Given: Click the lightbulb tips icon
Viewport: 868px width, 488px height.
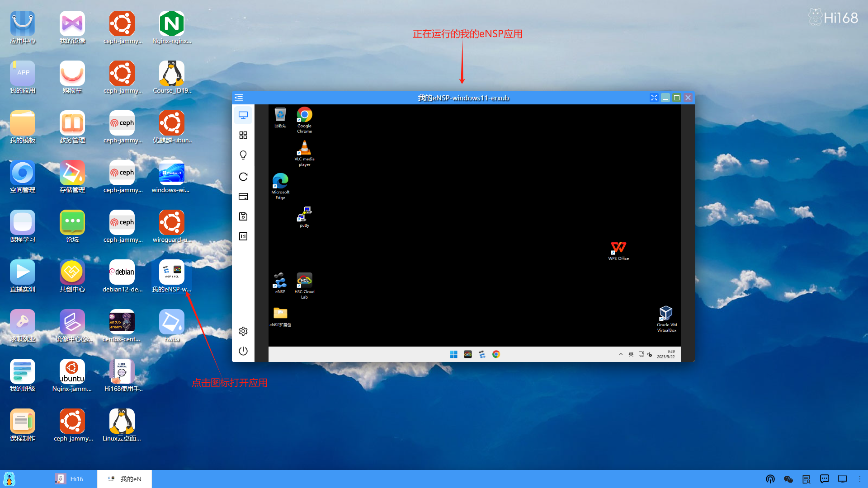Looking at the screenshot, I should pyautogui.click(x=243, y=155).
